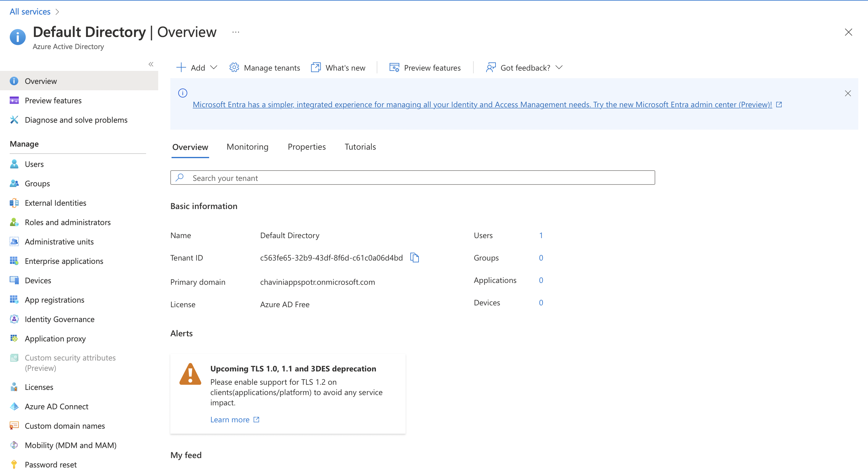
Task: Switch to the Monitoring tab
Action: point(247,147)
